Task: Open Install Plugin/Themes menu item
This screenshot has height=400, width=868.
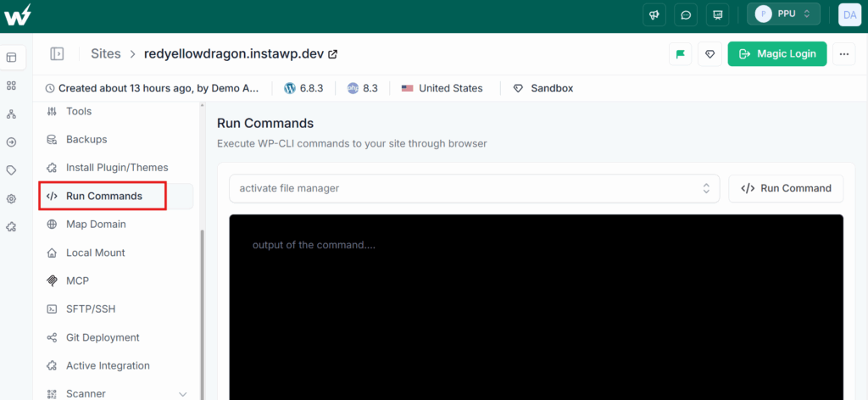Action: pos(119,168)
